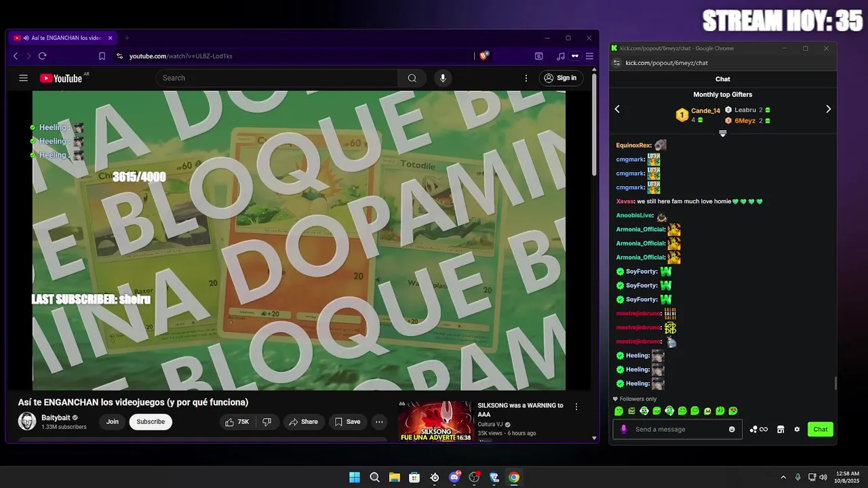868x488 pixels.
Task: Open the sidebar search panel icon
Action: pyautogui.click(x=538, y=56)
